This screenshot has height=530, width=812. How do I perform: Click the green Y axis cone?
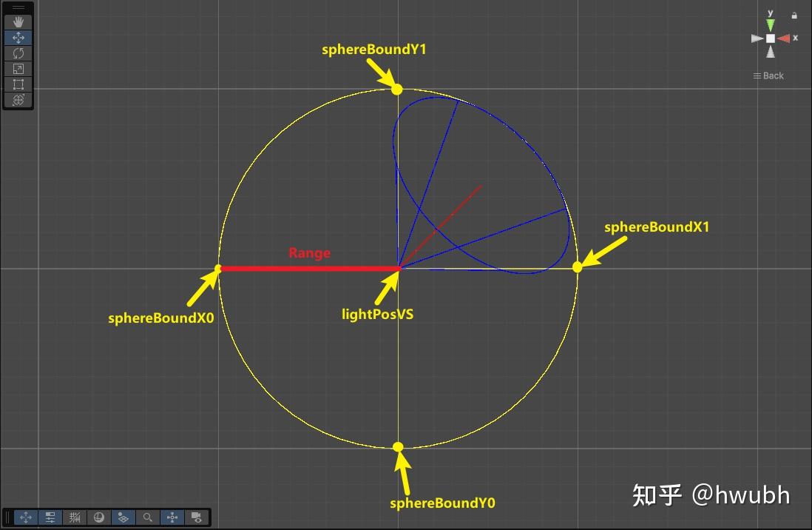click(x=771, y=24)
